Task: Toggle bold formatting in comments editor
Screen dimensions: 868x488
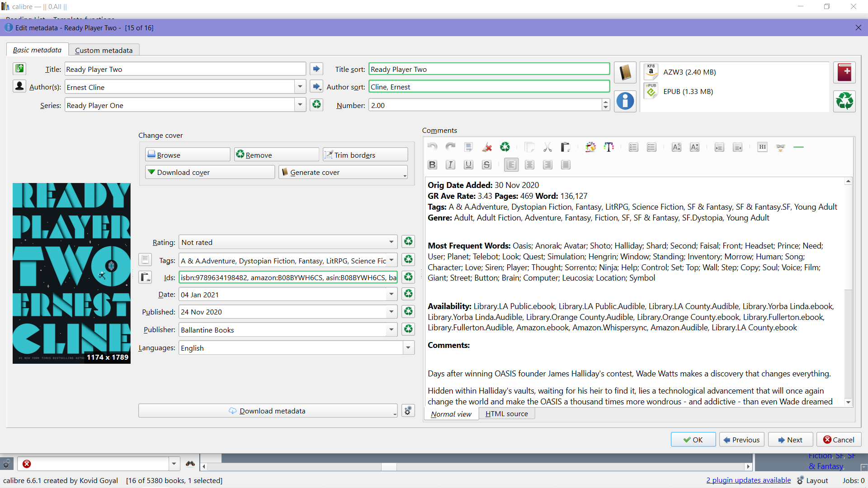Action: 432,165
